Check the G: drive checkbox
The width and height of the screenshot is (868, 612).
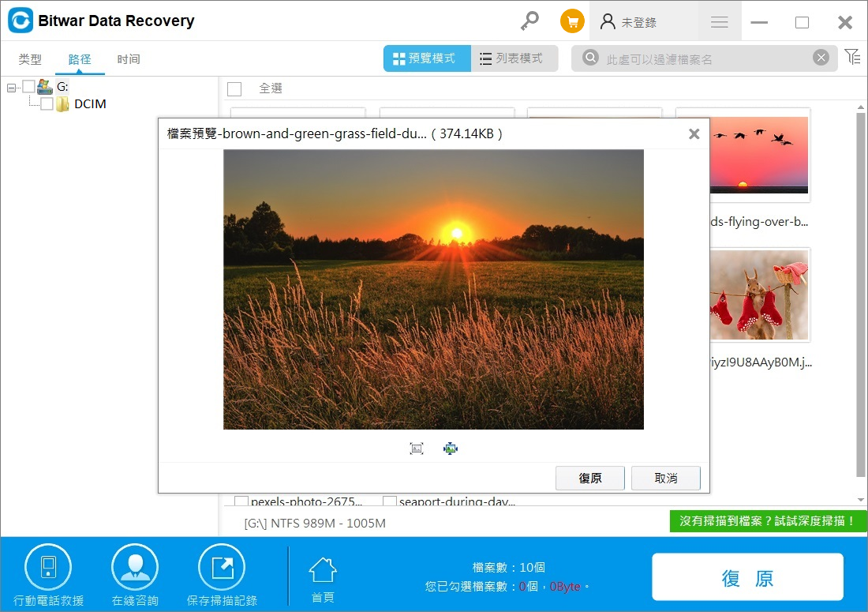point(28,87)
